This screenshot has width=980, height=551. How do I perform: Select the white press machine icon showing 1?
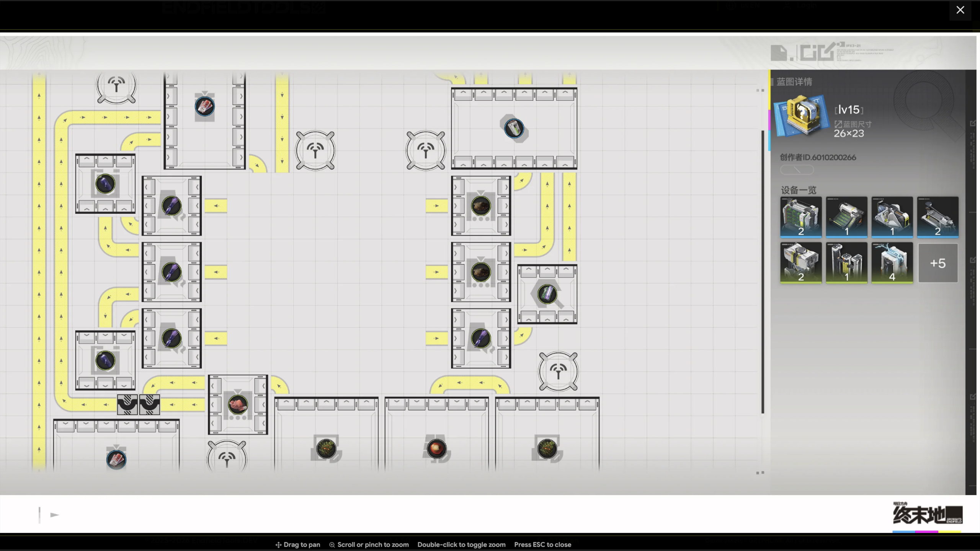pos(847,217)
